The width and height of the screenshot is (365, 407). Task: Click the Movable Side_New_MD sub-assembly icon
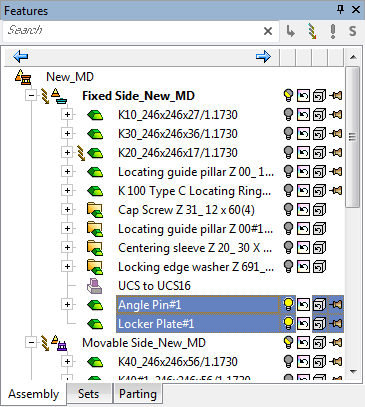59,343
